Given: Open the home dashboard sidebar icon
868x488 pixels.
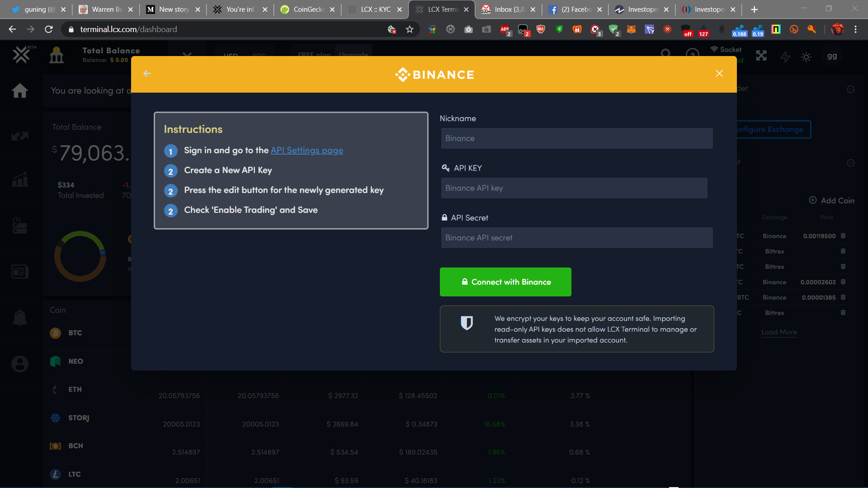Looking at the screenshot, I should coord(20,91).
